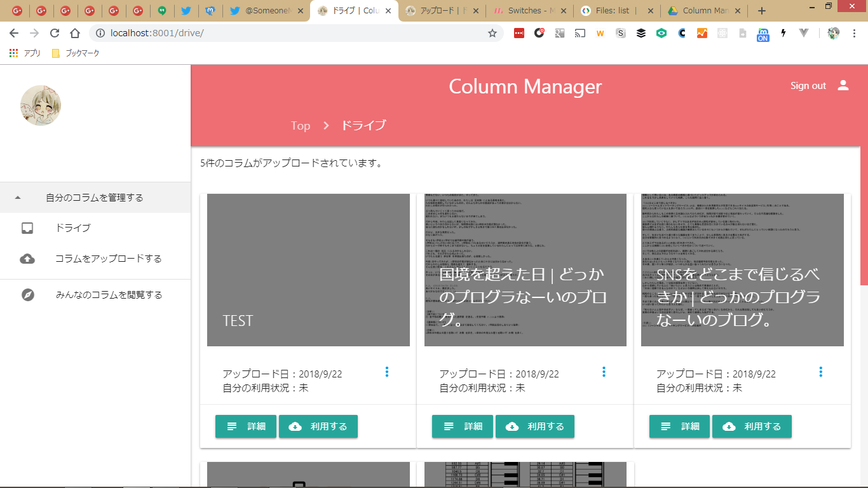Screen dimensions: 868x488
Task: Click the browser home icon
Action: (75, 33)
